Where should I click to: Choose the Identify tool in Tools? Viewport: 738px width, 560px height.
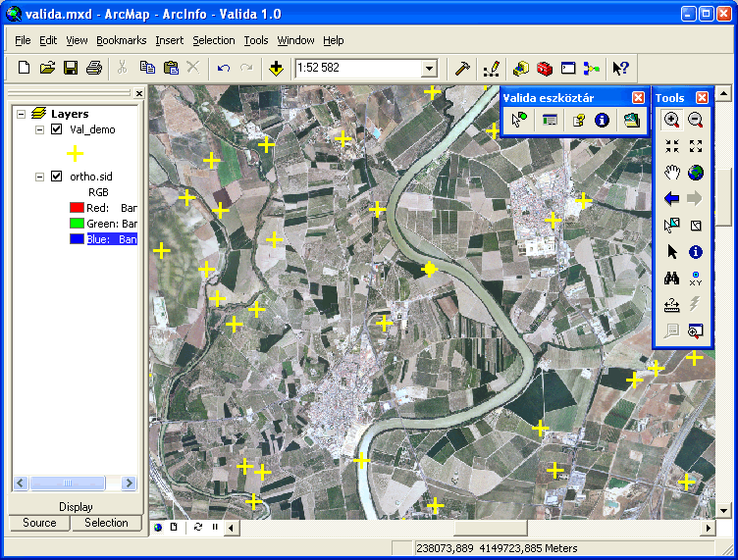coord(696,252)
